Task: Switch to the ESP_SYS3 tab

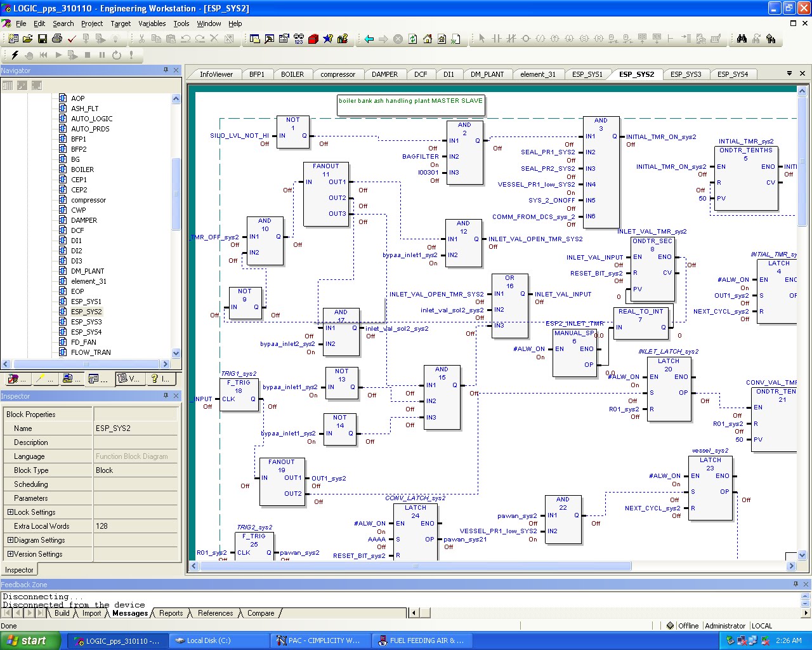Action: click(686, 74)
